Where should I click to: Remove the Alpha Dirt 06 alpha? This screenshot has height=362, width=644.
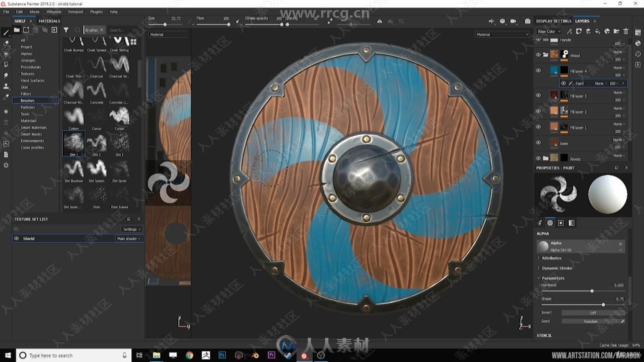(620, 244)
